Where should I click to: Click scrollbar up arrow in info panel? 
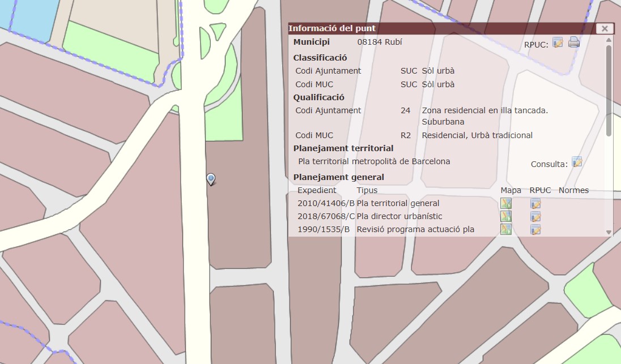click(x=609, y=40)
